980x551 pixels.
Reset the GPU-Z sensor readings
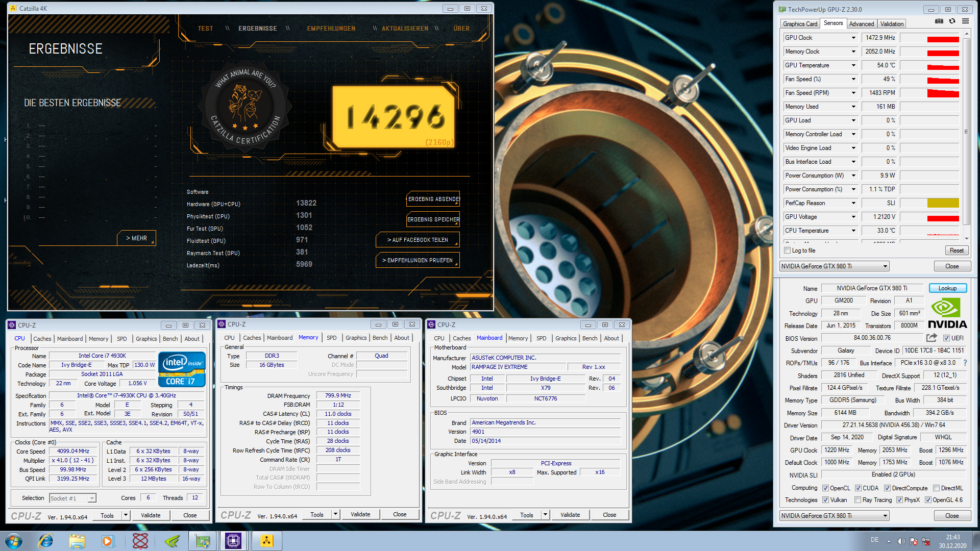pos(957,251)
